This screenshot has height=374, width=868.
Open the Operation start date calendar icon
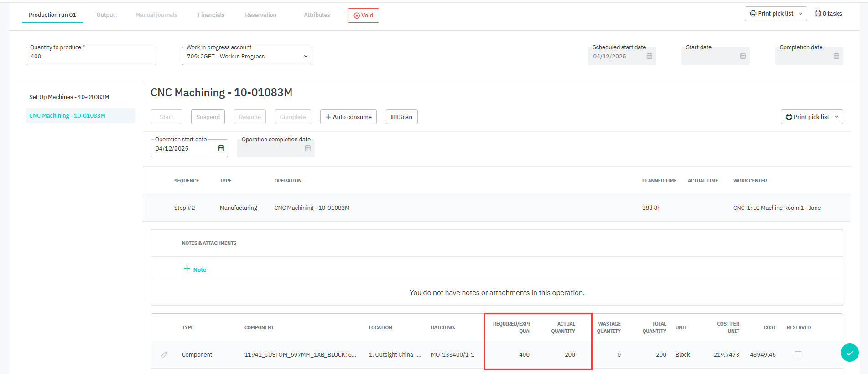click(221, 148)
